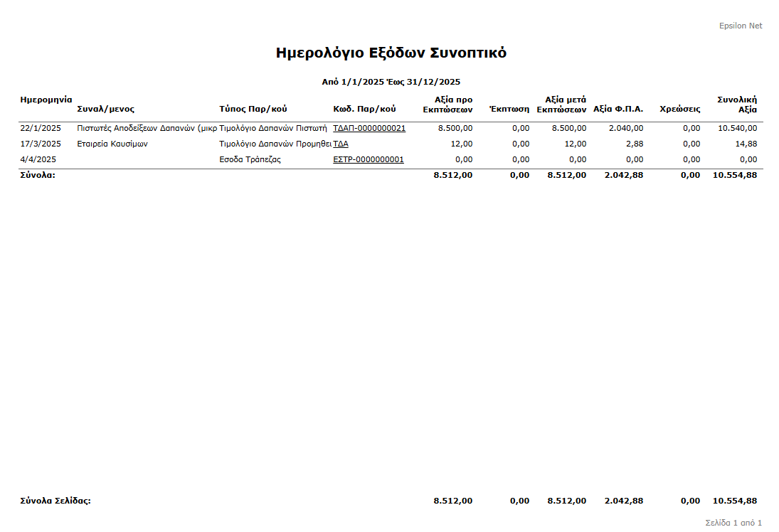Select Τιμολόγιο Δαπανών Πιστωτή document type
This screenshot has width=779, height=532.
pyautogui.click(x=272, y=128)
